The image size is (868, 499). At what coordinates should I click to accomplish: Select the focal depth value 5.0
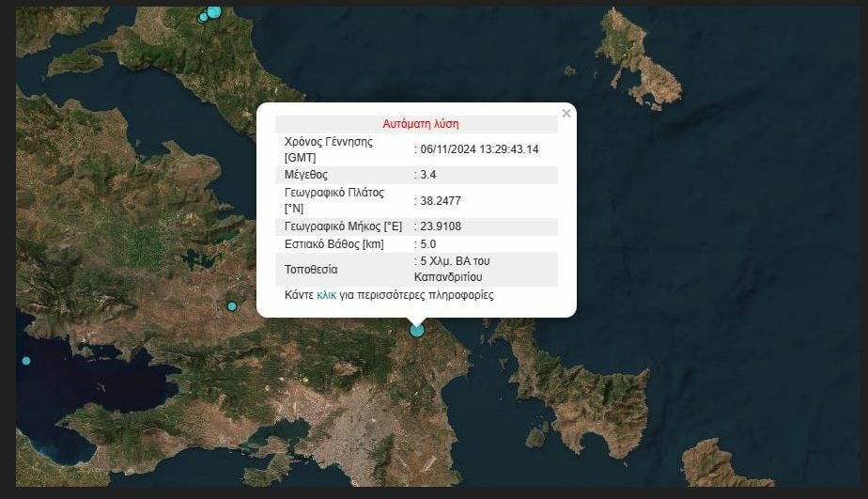(x=428, y=244)
